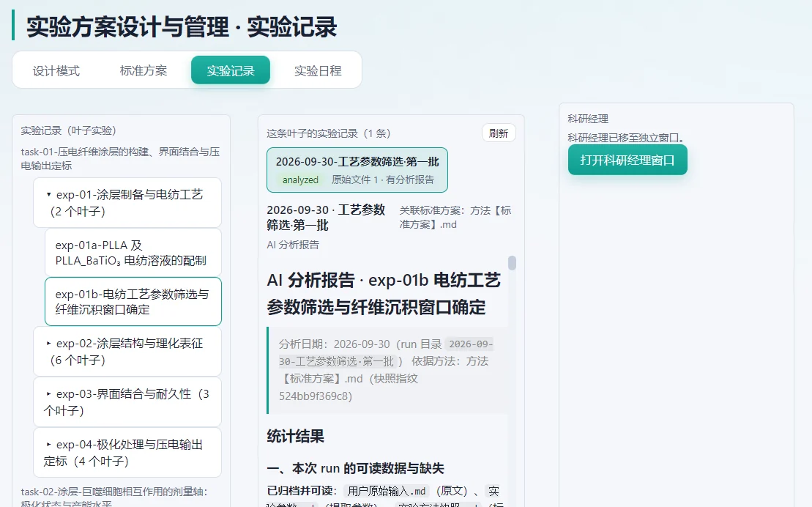Open the 标准方案 tab
The width and height of the screenshot is (812, 507).
click(144, 70)
